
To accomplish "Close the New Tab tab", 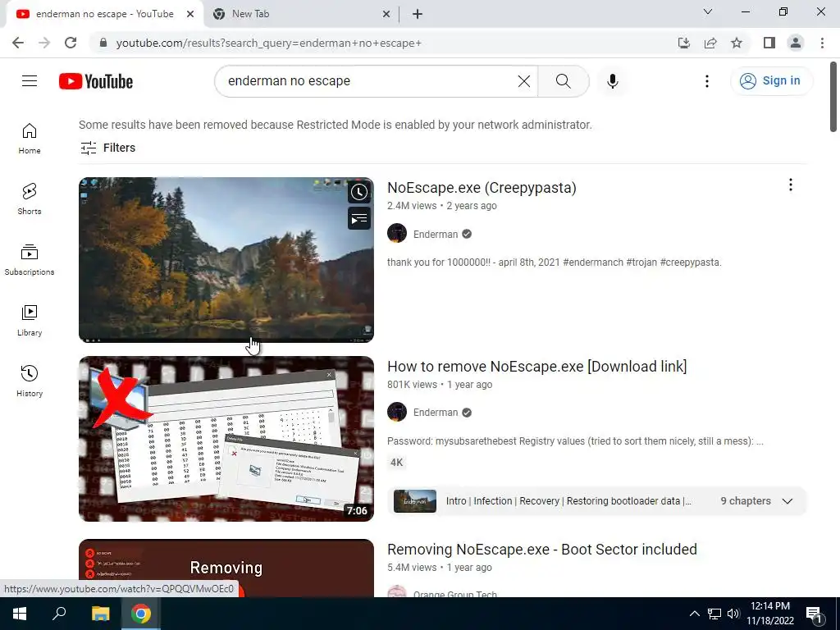I will pyautogui.click(x=386, y=14).
